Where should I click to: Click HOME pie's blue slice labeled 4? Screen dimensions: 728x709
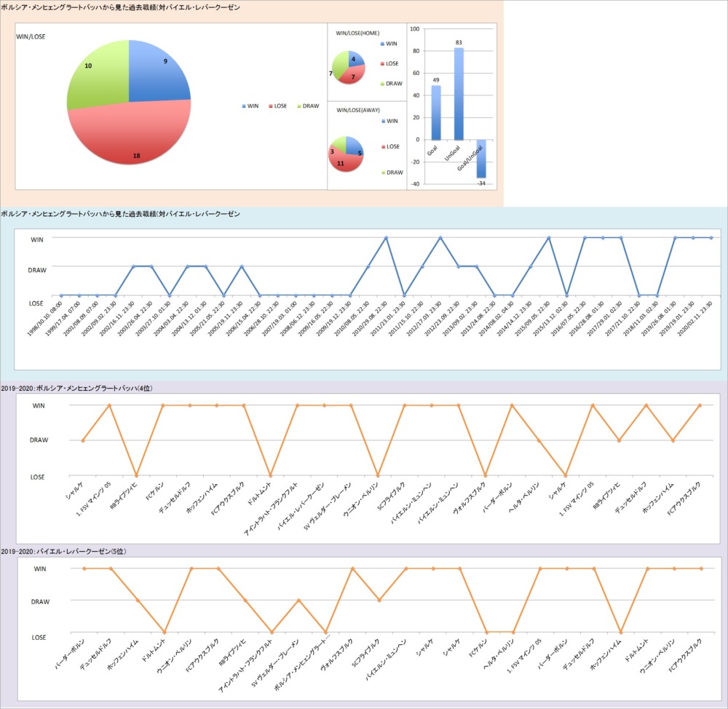tap(355, 60)
